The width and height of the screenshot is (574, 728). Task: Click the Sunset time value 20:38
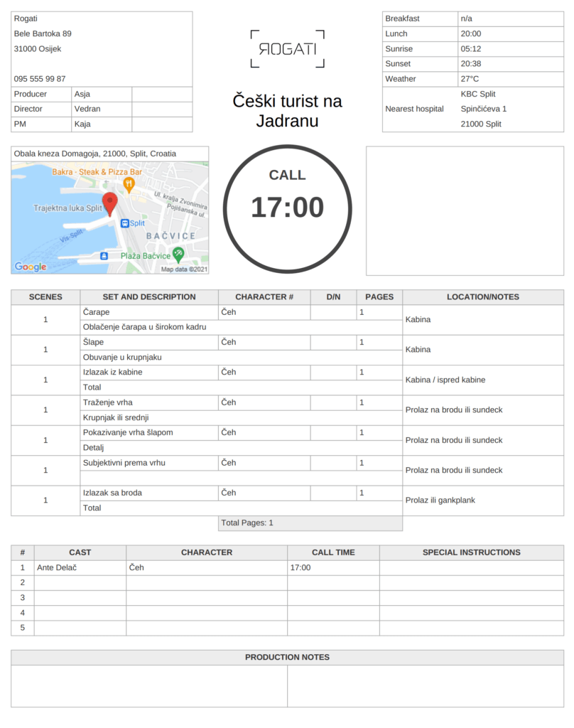(471, 64)
